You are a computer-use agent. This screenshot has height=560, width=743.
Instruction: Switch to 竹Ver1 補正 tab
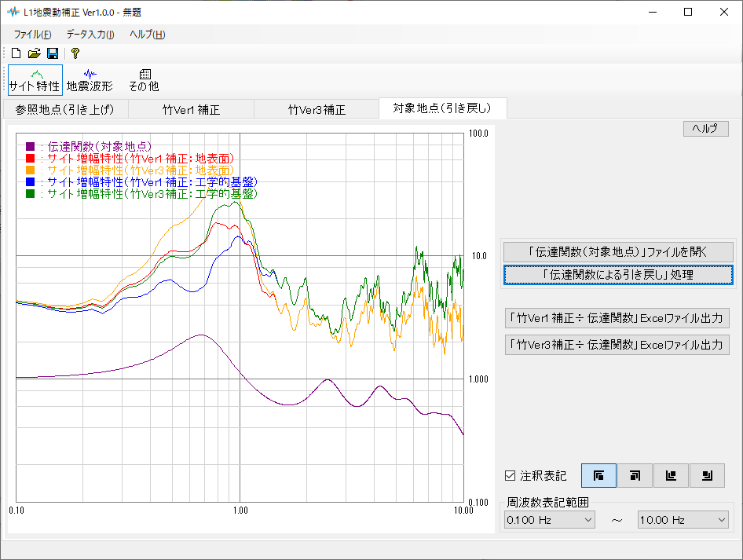tap(191, 109)
